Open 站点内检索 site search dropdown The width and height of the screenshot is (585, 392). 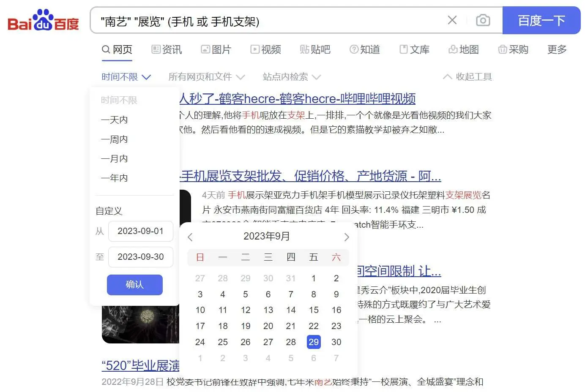[x=292, y=77]
